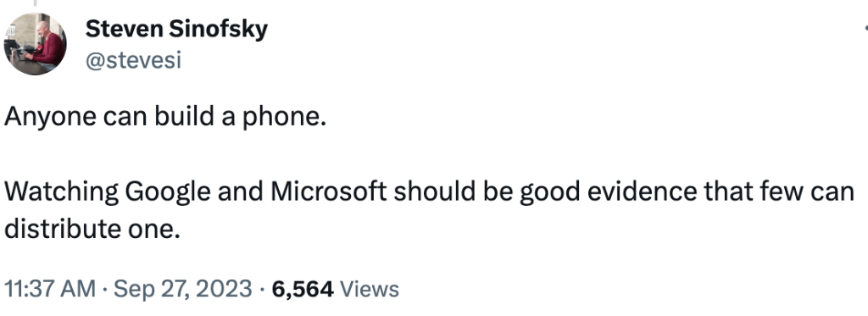
Task: Click the word 'should' in the tweet
Action: click(434, 191)
